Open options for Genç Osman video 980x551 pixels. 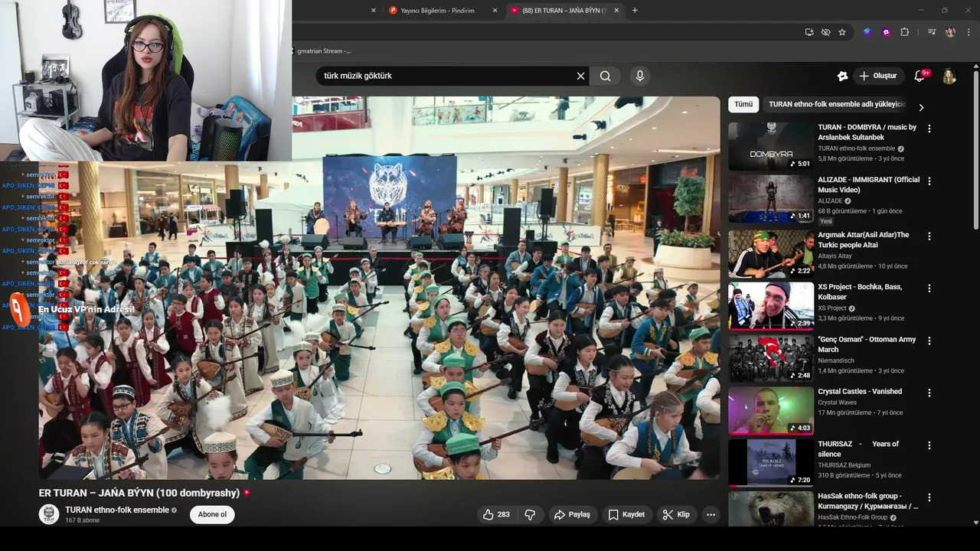(x=929, y=341)
